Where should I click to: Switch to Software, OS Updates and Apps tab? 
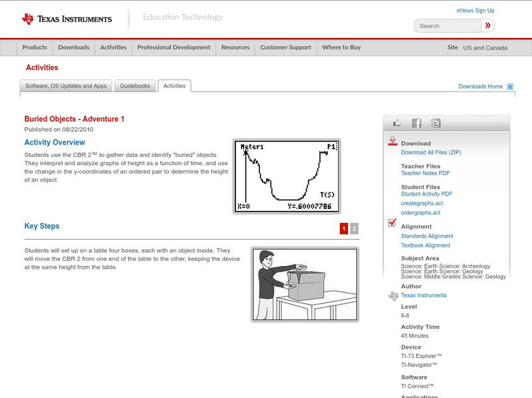pos(66,86)
